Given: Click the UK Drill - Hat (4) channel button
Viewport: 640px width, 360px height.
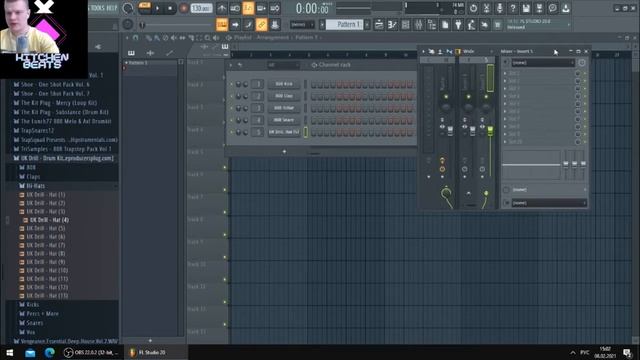Looking at the screenshot, I should coord(284,132).
